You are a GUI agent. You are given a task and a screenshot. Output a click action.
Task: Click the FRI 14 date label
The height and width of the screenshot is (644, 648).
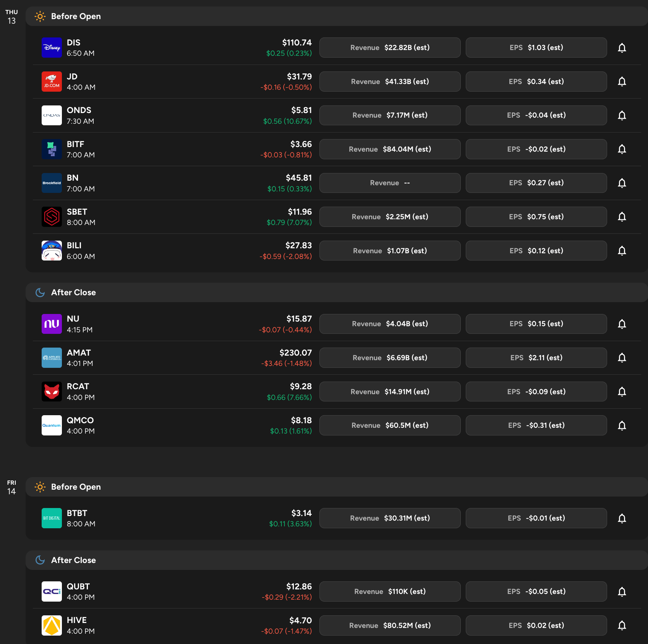coord(11,488)
